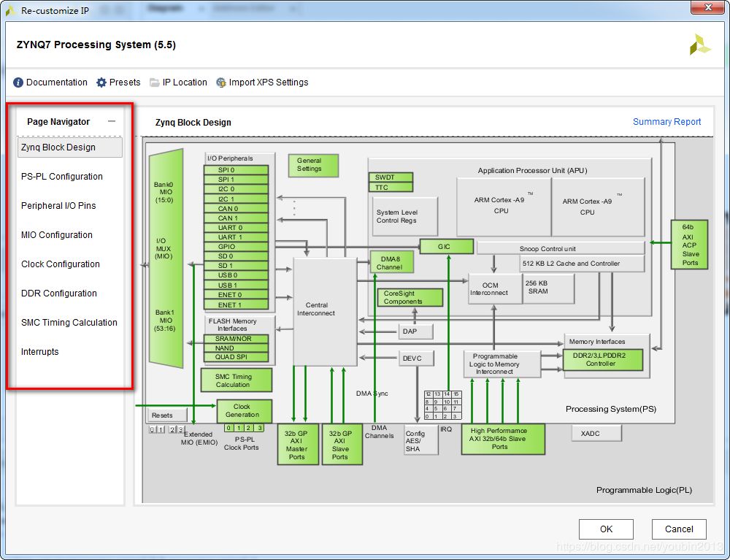Open the General Settings block
The height and width of the screenshot is (560, 730).
[x=313, y=165]
